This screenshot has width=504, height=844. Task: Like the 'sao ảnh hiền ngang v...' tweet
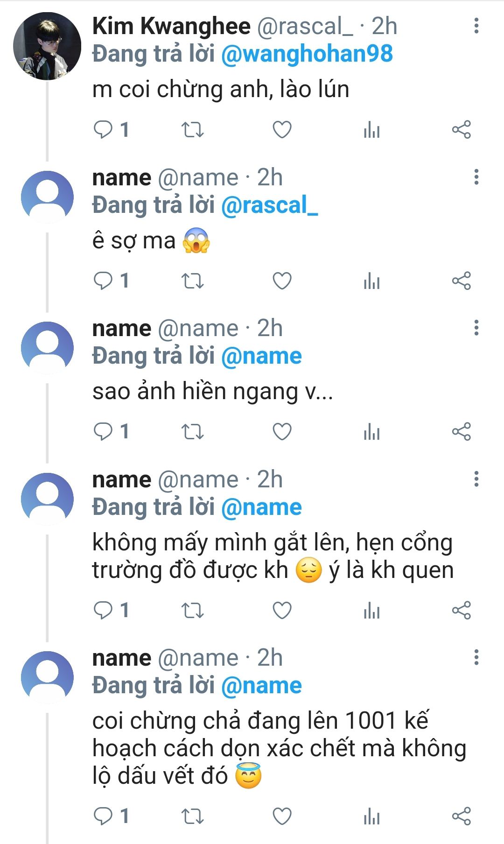(x=282, y=431)
